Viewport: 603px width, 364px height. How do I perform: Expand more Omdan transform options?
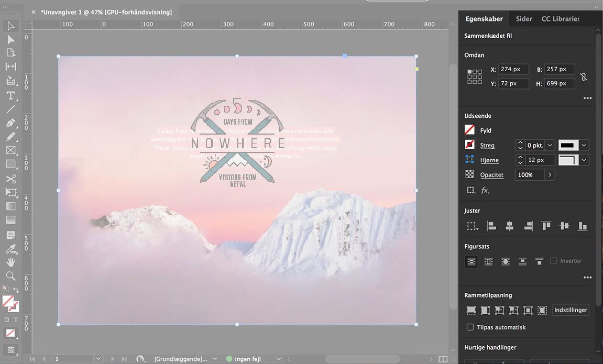click(x=587, y=98)
